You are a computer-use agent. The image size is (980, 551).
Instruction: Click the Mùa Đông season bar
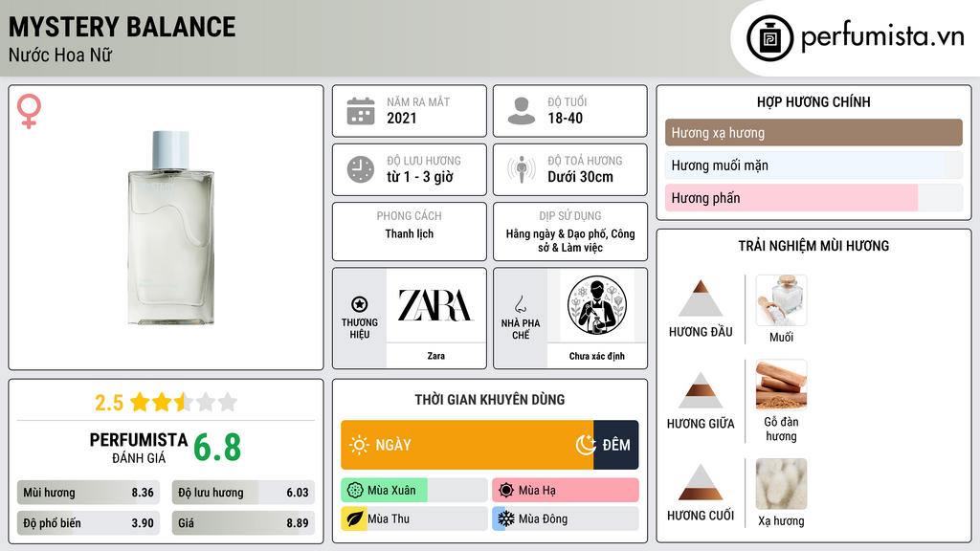(x=566, y=519)
